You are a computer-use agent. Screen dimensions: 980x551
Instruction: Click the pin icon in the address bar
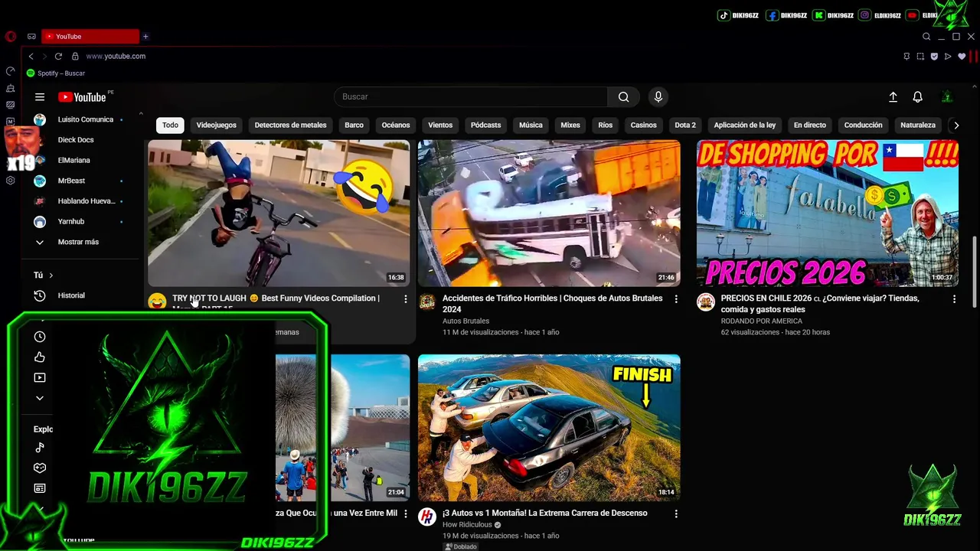click(x=906, y=56)
